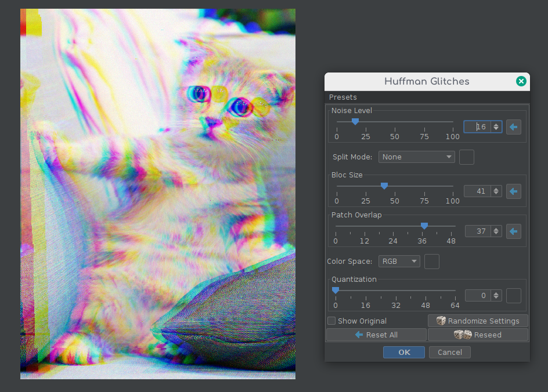The image size is (548, 392).
Task: Click Reset All button
Action: pos(376,335)
